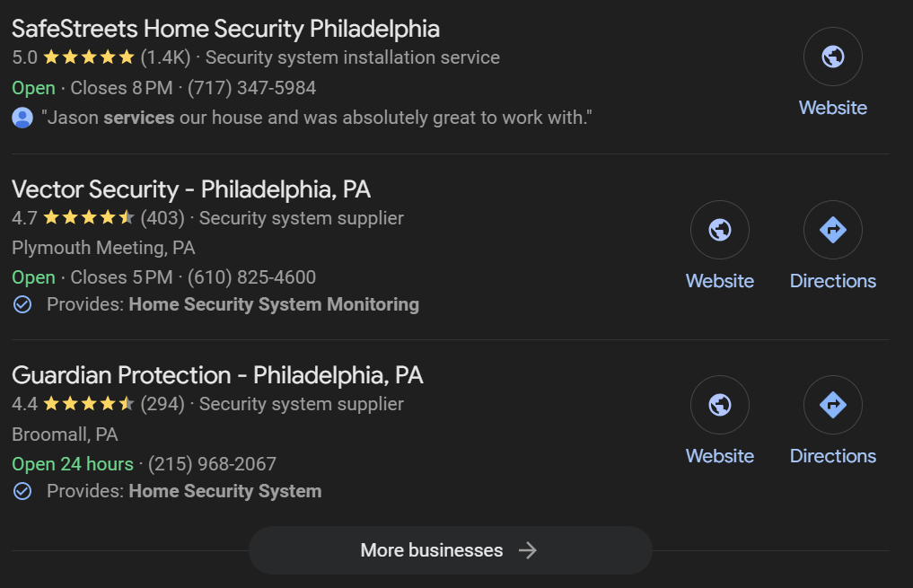Click the Directions icon for Guardian Protection

point(832,405)
